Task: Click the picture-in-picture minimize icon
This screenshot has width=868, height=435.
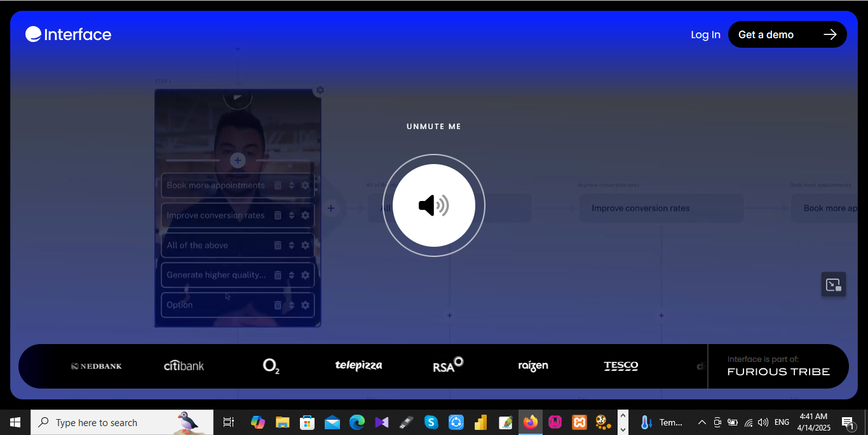Action: click(834, 285)
